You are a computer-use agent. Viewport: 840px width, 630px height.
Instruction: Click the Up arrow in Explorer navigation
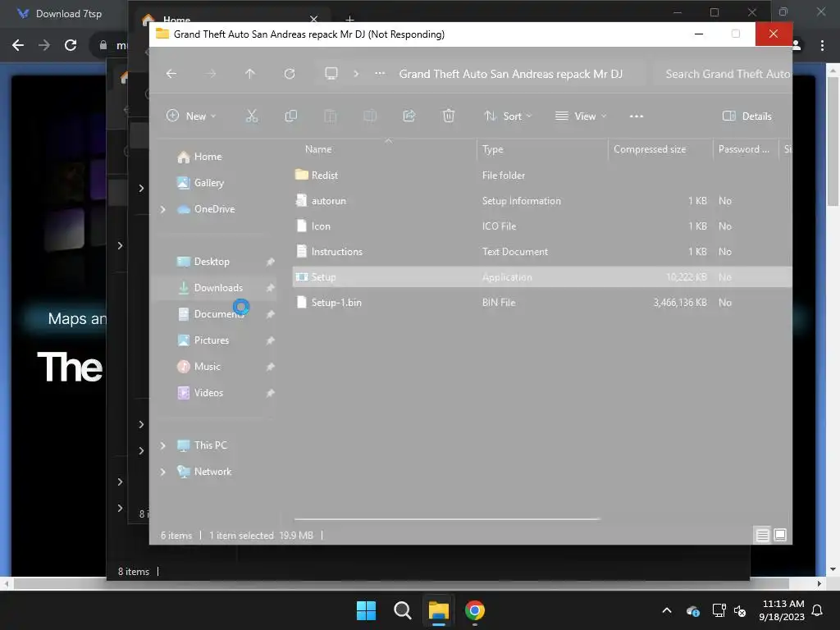[250, 74]
